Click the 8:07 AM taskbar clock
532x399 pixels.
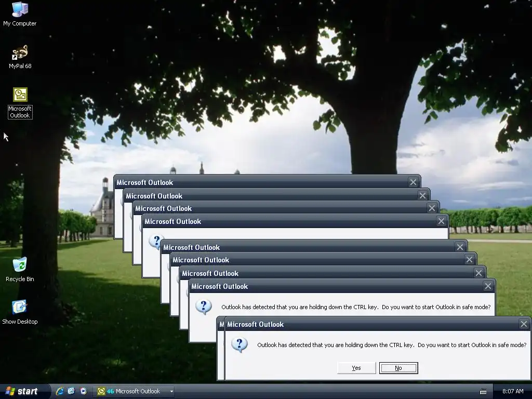(x=513, y=391)
